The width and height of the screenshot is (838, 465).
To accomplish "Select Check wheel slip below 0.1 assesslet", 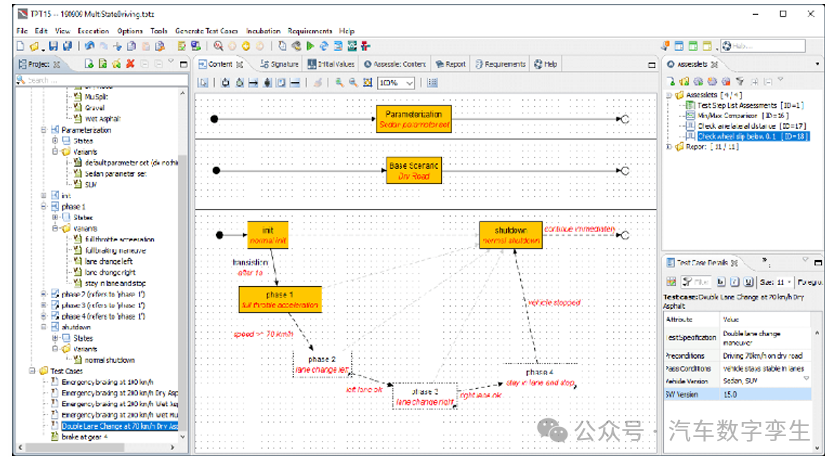I will click(753, 136).
